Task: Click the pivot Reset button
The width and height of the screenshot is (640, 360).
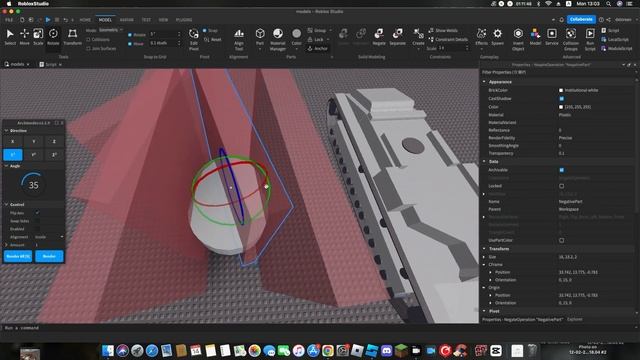Action: coord(213,40)
